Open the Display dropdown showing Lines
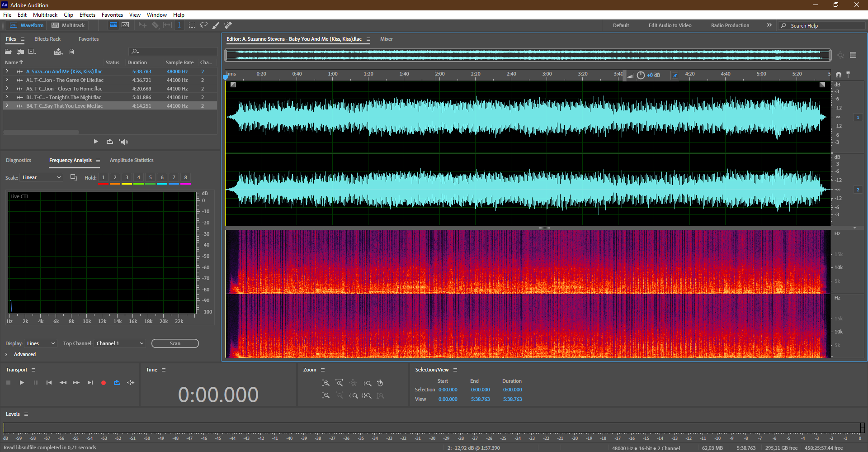The image size is (868, 452). (x=41, y=343)
